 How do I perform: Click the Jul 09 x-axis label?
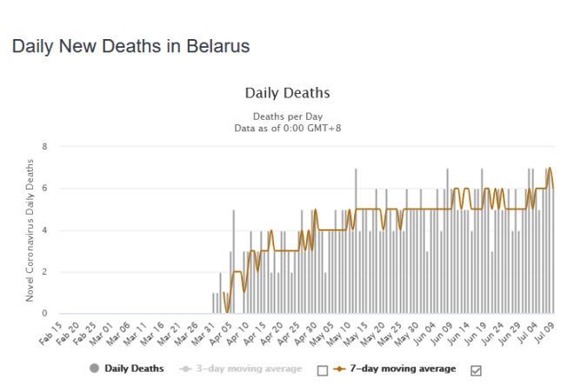(545, 331)
